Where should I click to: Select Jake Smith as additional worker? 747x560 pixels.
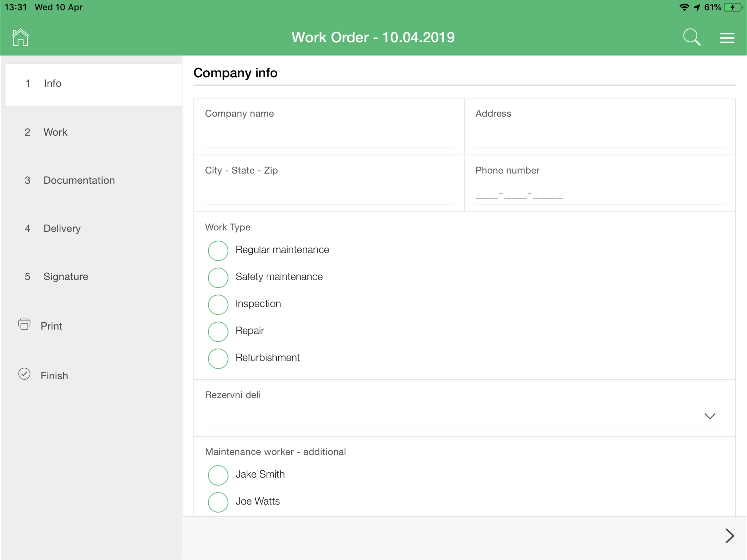[x=218, y=475]
